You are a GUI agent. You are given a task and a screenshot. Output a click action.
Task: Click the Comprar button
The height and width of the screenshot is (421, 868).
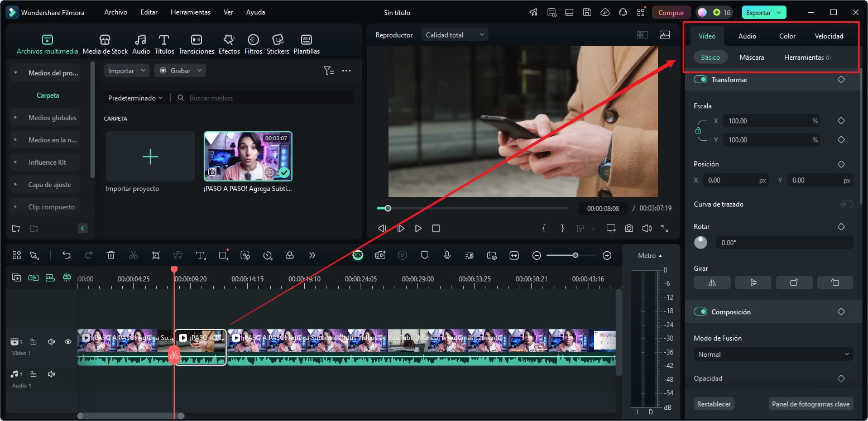tap(672, 12)
